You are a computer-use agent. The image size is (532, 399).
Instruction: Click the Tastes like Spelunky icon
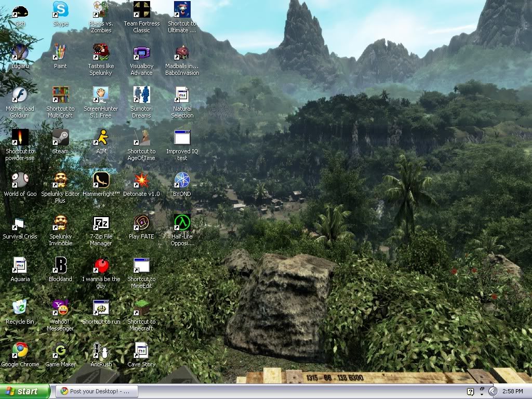[x=101, y=52]
